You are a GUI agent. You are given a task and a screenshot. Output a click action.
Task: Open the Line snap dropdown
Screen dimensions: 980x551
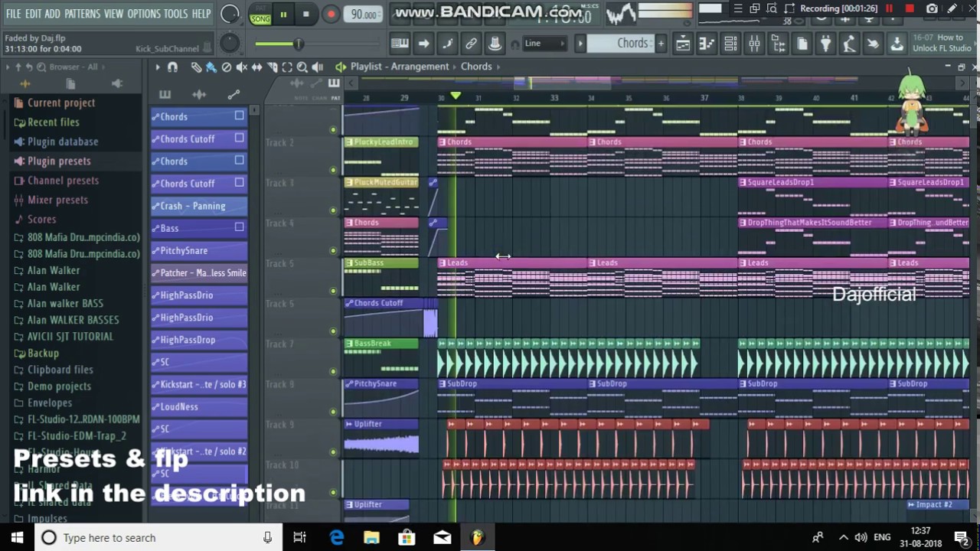(545, 44)
